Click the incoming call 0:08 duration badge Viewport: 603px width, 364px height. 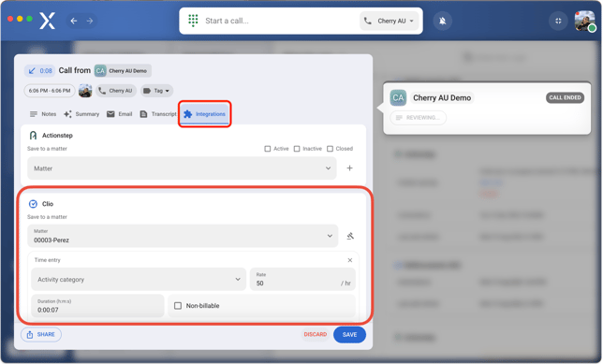[39, 71]
